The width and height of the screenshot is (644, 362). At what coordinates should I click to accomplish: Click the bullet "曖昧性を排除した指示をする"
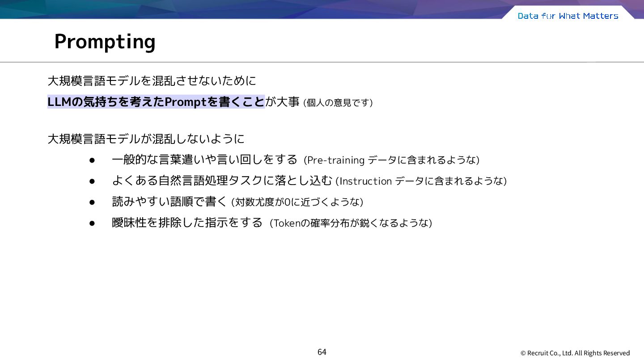click(x=187, y=223)
